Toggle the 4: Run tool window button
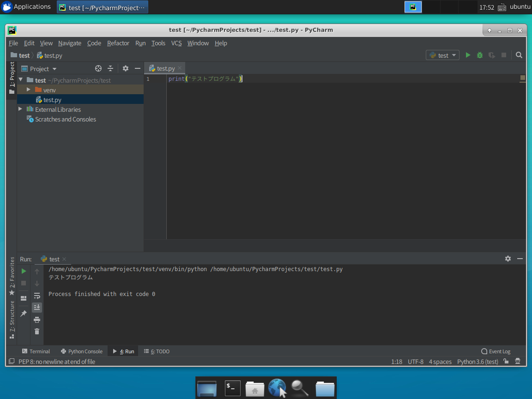This screenshot has width=532, height=399. 123,351
